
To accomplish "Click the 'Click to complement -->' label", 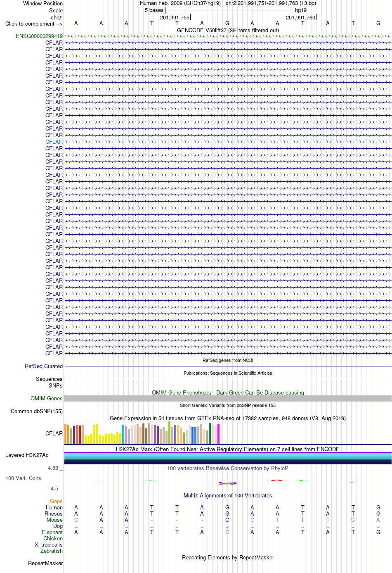I will point(34,24).
